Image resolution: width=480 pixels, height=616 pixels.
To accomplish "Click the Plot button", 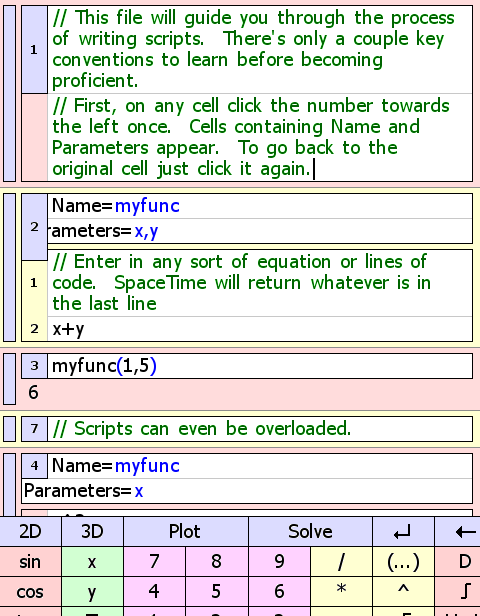I will (x=186, y=532).
